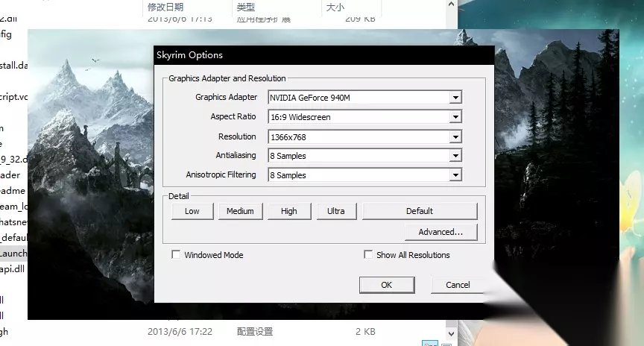This screenshot has height=346, width=644.
Task: Cancel the Skyrim Options dialog
Action: (458, 285)
